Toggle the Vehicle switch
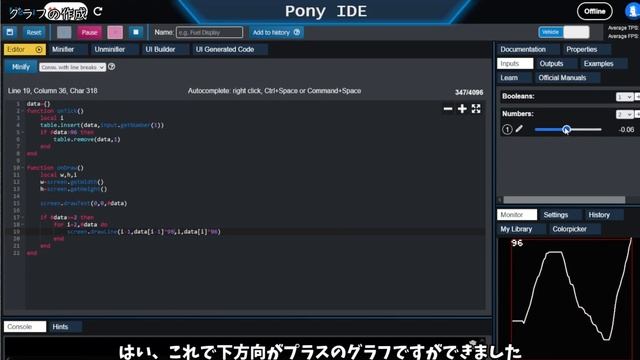 pos(564,32)
